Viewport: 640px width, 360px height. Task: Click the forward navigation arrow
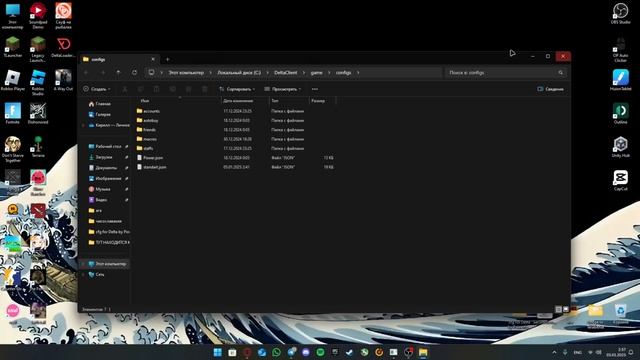click(x=102, y=73)
